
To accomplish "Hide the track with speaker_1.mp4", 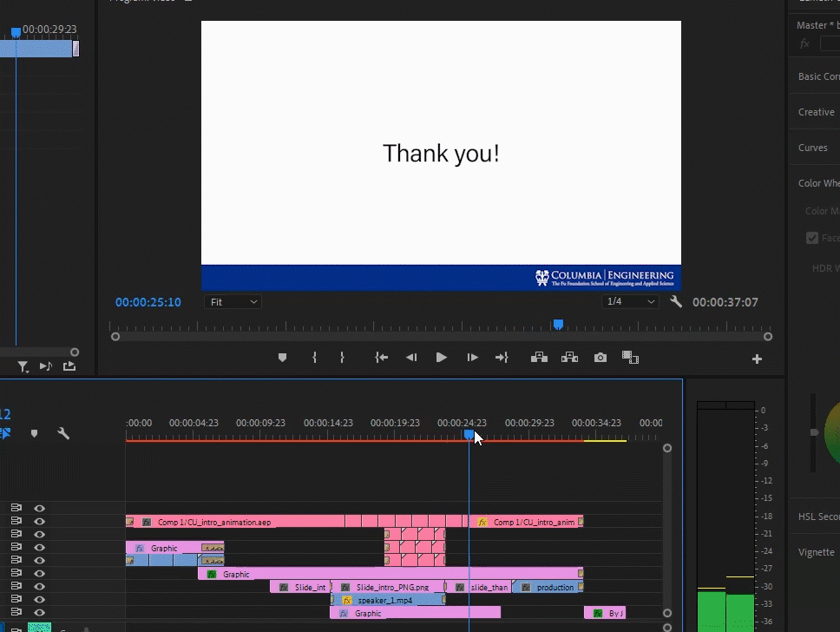I will tap(39, 599).
